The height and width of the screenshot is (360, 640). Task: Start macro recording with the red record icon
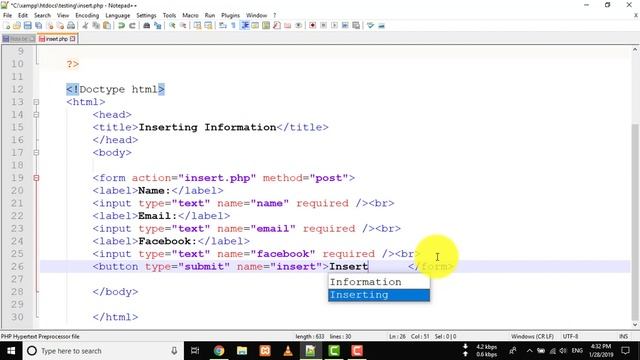(312, 25)
